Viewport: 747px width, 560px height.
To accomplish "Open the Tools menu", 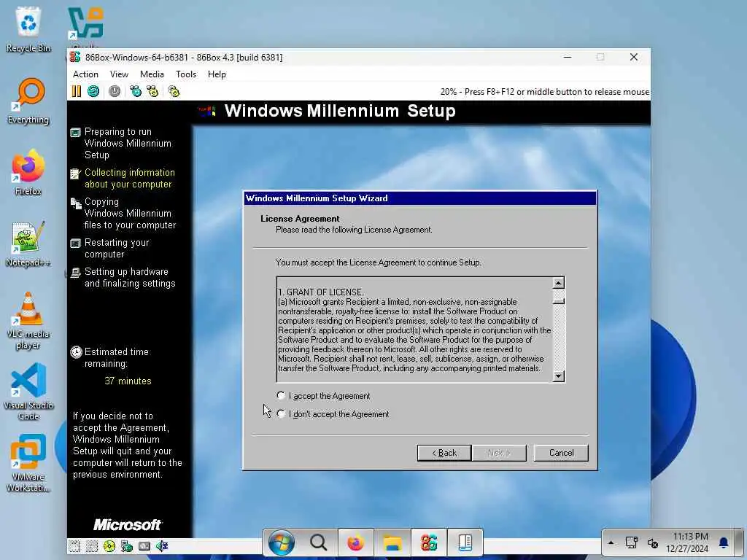I will point(186,74).
